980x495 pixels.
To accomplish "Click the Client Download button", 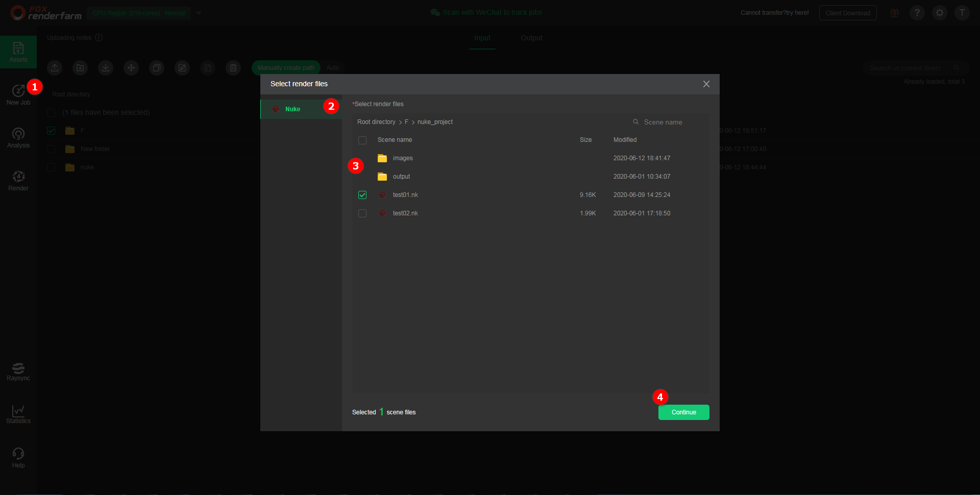I will tap(848, 13).
